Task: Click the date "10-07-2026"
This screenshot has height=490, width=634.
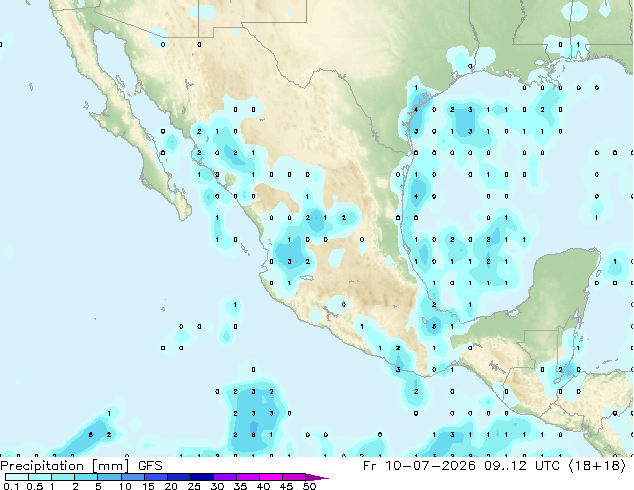Action: point(430,466)
